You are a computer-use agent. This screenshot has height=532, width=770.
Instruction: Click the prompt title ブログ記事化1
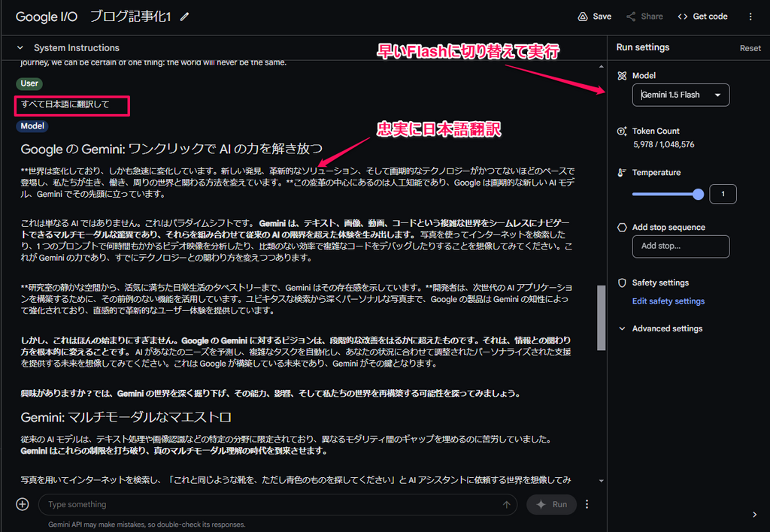coord(131,17)
